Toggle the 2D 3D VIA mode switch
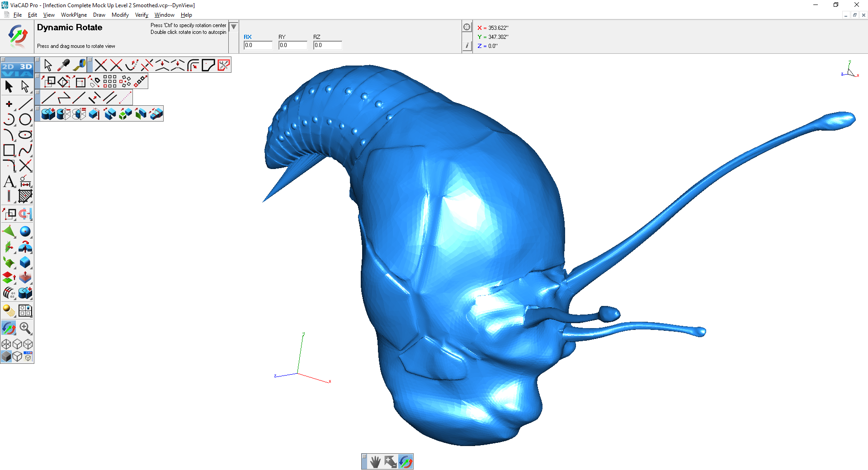 (x=17, y=70)
